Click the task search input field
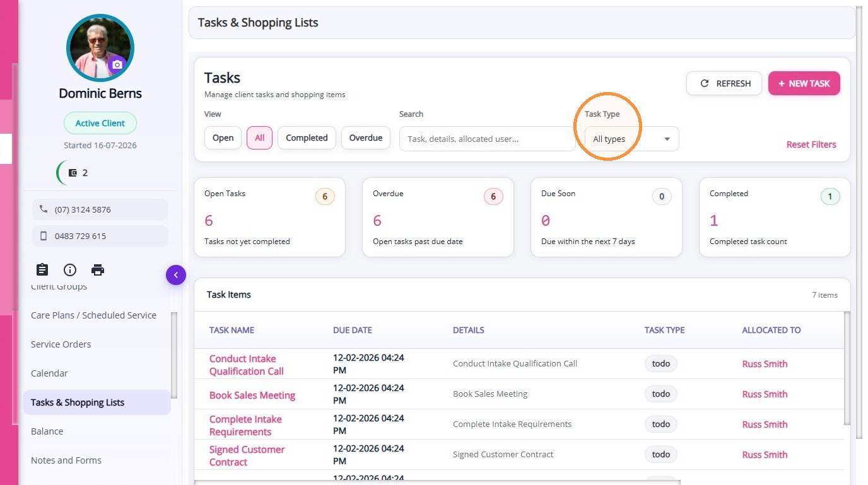Viewport: 868px width, 485px height. tap(487, 139)
